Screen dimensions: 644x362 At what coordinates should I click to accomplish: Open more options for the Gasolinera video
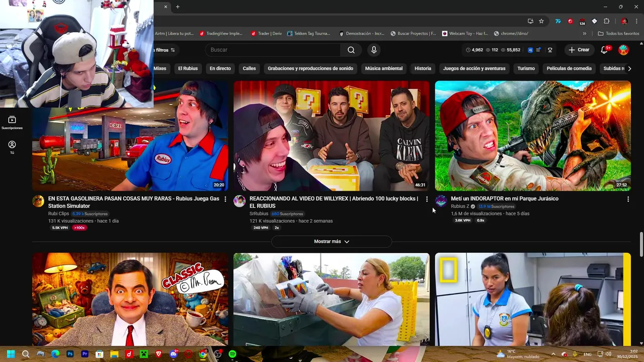click(225, 199)
